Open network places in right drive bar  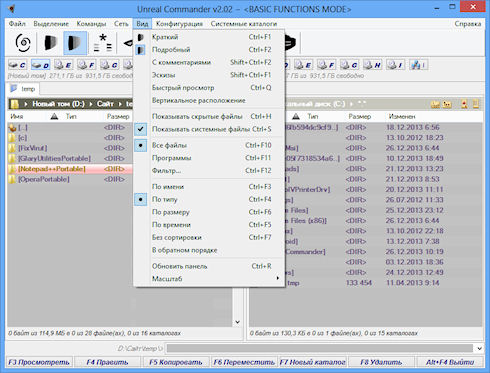tap(419, 65)
